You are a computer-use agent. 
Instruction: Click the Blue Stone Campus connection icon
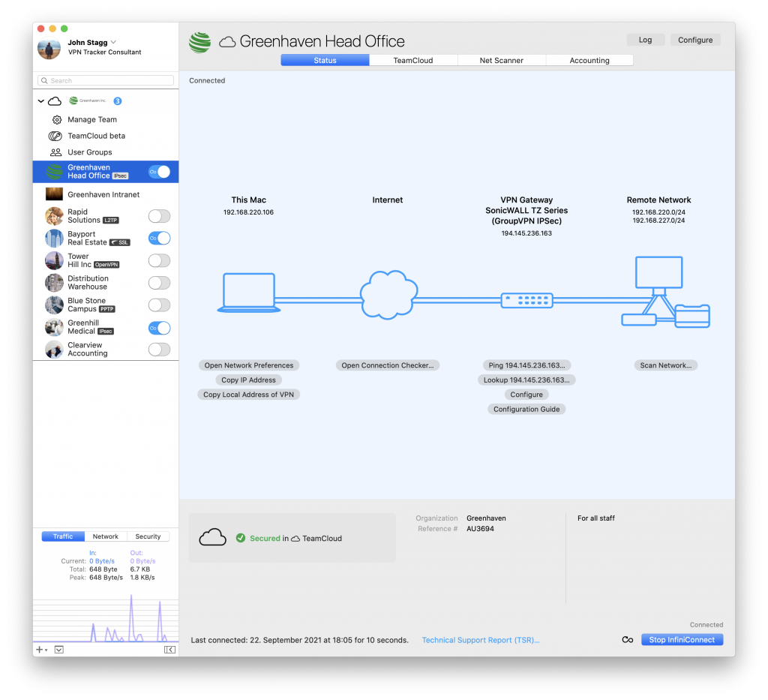click(54, 305)
